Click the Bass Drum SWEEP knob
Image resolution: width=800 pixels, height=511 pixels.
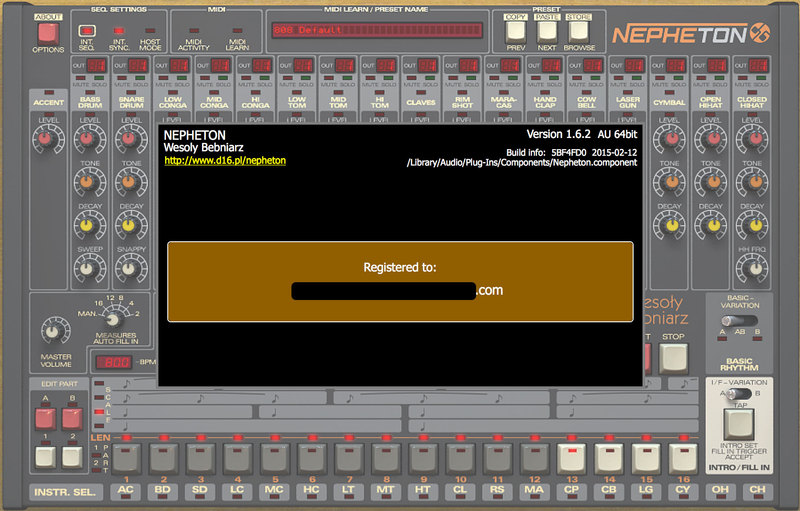[90, 267]
